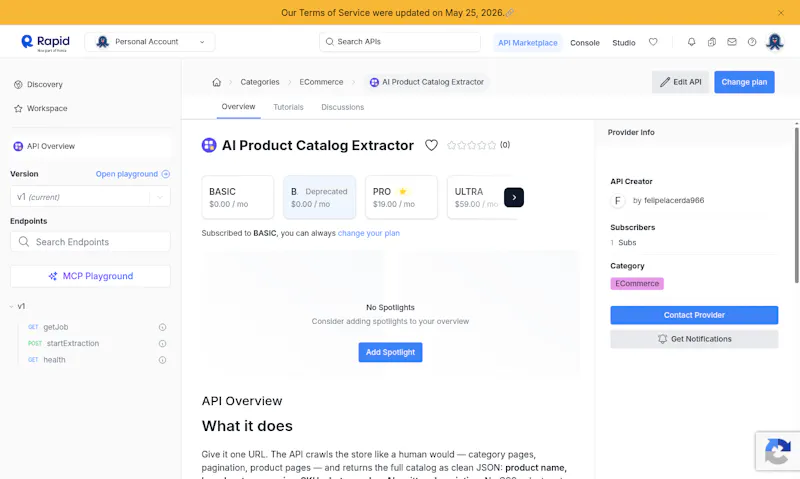Open the Terms of Service link icon
Screen dimensions: 800x479
pyautogui.click(x=510, y=13)
